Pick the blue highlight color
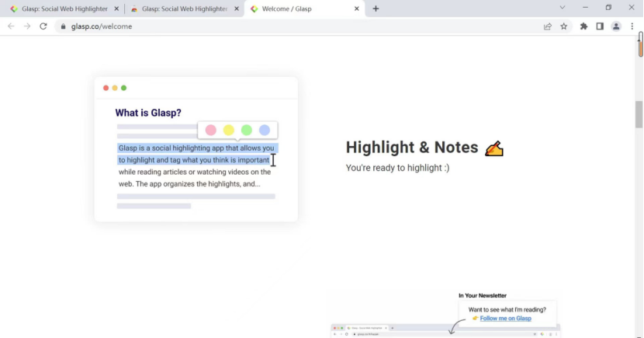Image resolution: width=644 pixels, height=338 pixels. 265,131
